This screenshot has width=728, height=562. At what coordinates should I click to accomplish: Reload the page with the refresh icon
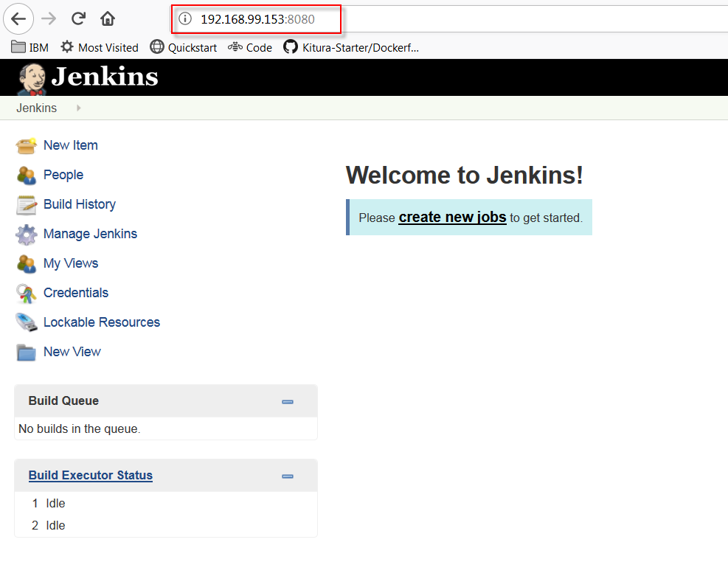[78, 18]
